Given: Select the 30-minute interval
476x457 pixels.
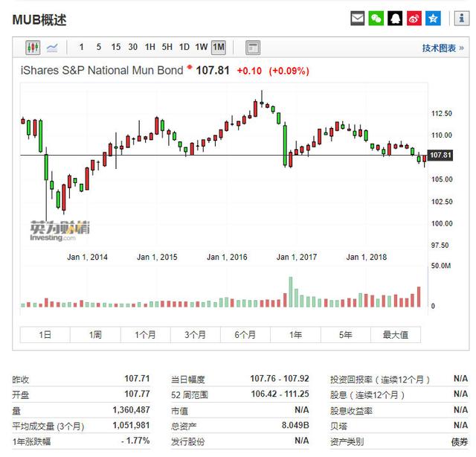Looking at the screenshot, I should (132, 47).
